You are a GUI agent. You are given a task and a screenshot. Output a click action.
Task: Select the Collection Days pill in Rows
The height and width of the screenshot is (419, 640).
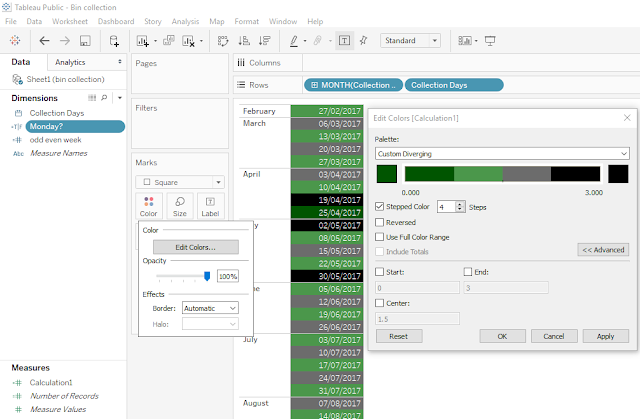pyautogui.click(x=454, y=85)
